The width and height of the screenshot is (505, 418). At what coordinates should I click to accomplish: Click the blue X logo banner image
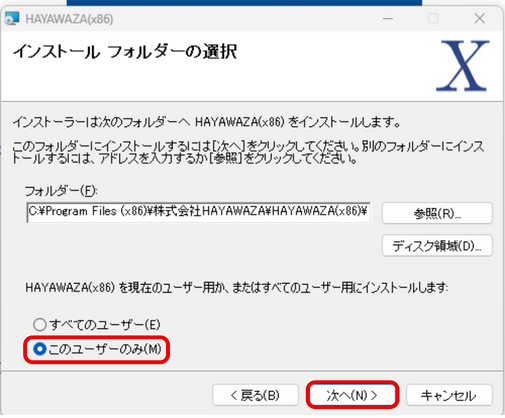click(463, 65)
